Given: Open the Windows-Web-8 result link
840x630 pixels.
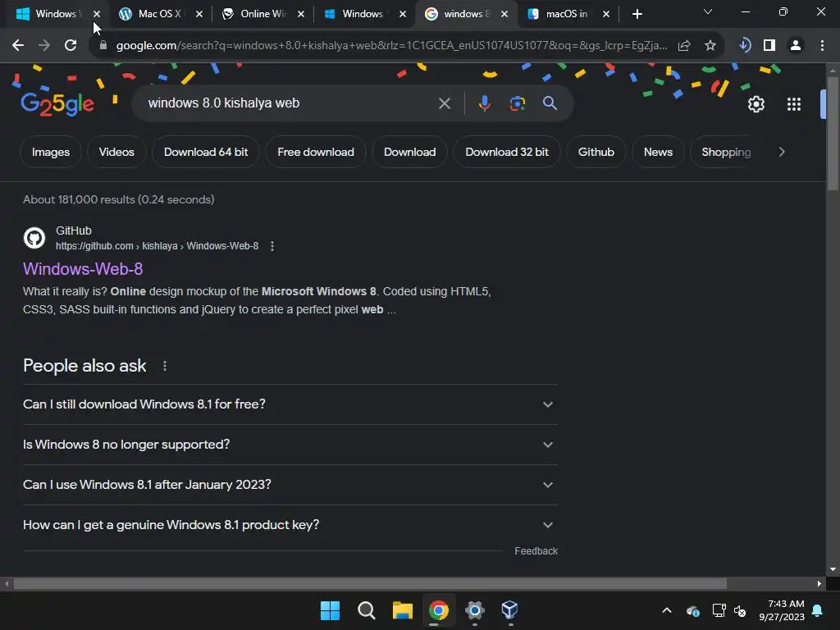Looking at the screenshot, I should pos(83,269).
